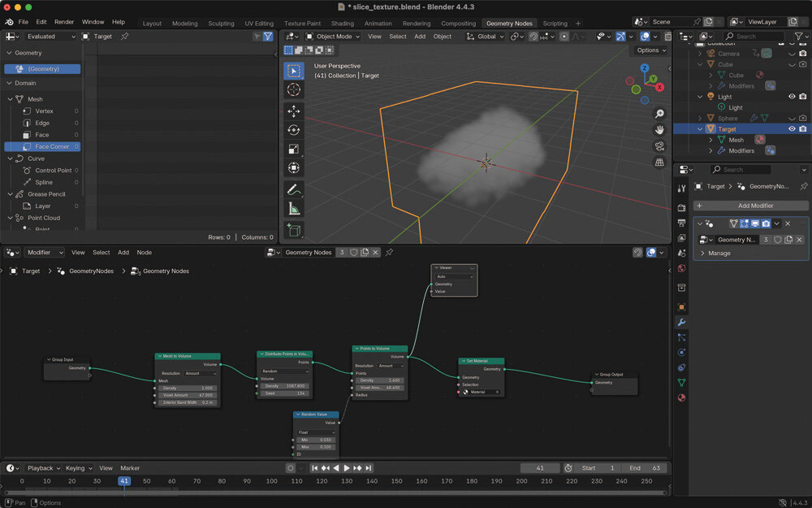Choose the Measure tool
Viewport: 812px width, 508px height.
click(x=294, y=209)
